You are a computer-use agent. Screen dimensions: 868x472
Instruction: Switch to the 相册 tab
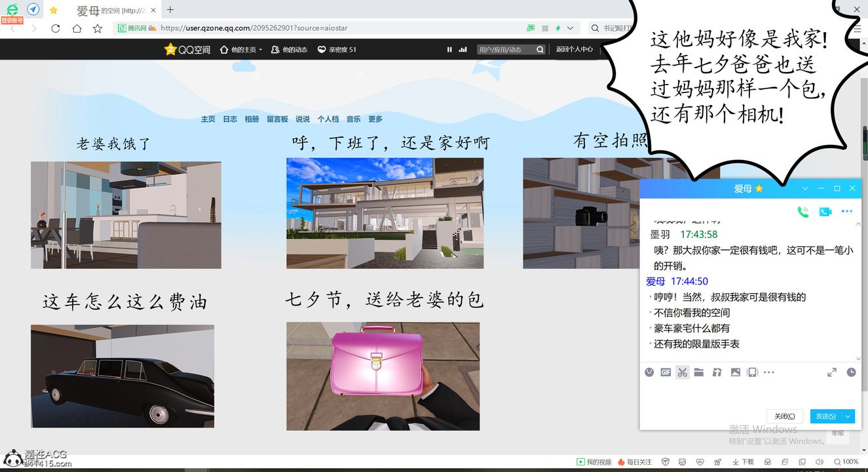point(252,119)
